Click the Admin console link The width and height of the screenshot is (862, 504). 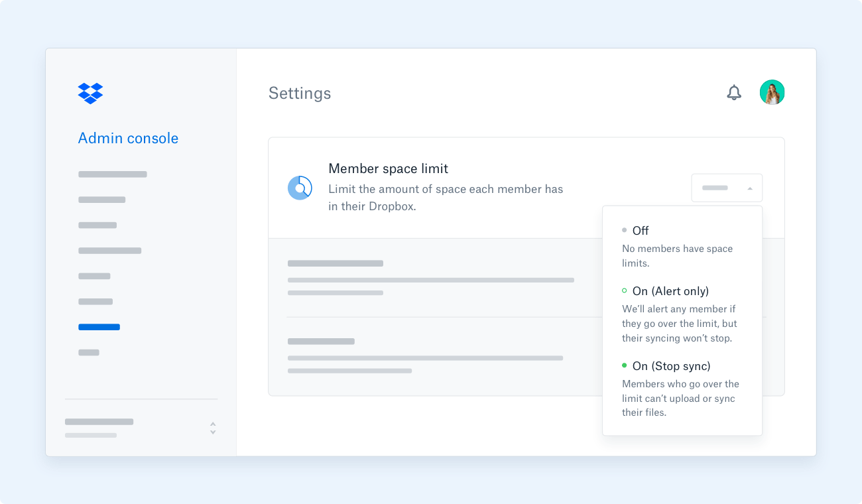click(128, 138)
